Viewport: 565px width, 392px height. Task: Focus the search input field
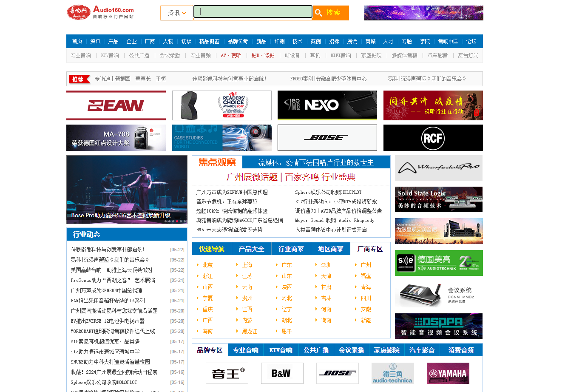click(253, 12)
